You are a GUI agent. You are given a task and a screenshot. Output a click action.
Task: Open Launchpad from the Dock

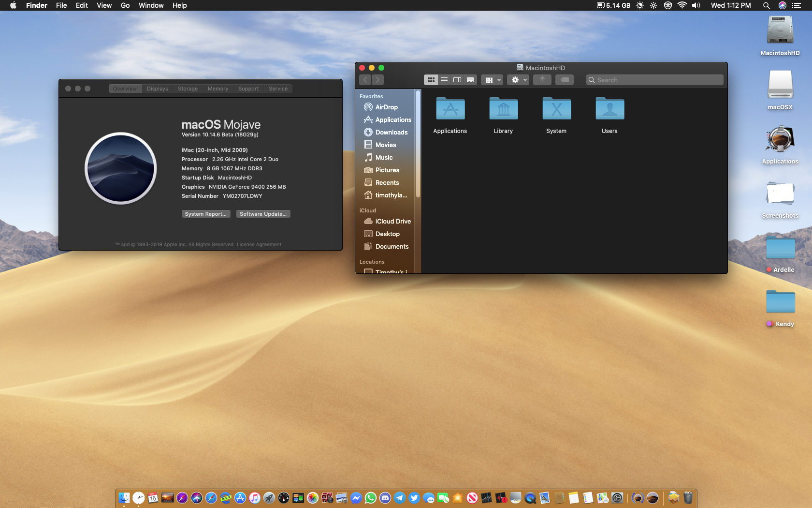pyautogui.click(x=269, y=498)
